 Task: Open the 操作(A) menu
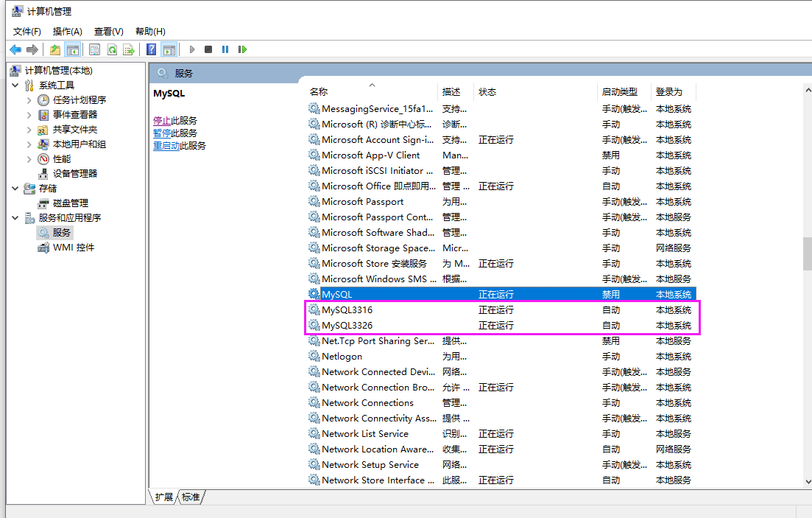coord(67,32)
